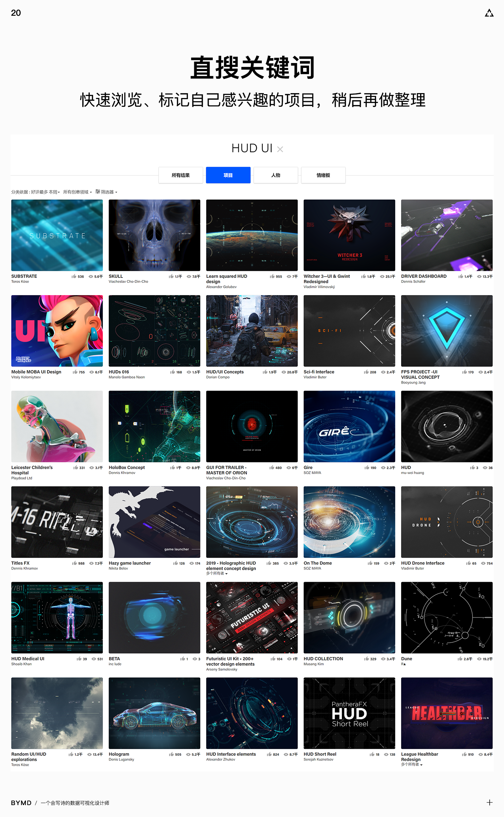Expand 多个所有者 under 2019 Holographic HUD
The height and width of the screenshot is (817, 504).
[217, 573]
